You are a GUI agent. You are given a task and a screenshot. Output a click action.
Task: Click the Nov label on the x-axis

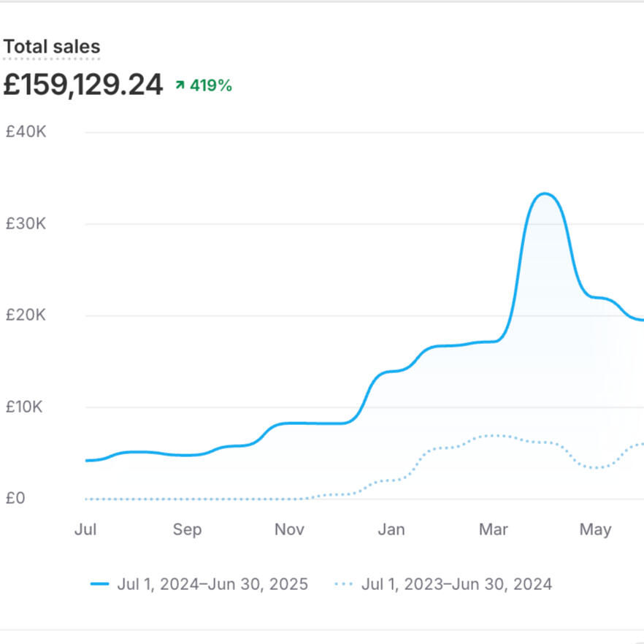point(289,529)
